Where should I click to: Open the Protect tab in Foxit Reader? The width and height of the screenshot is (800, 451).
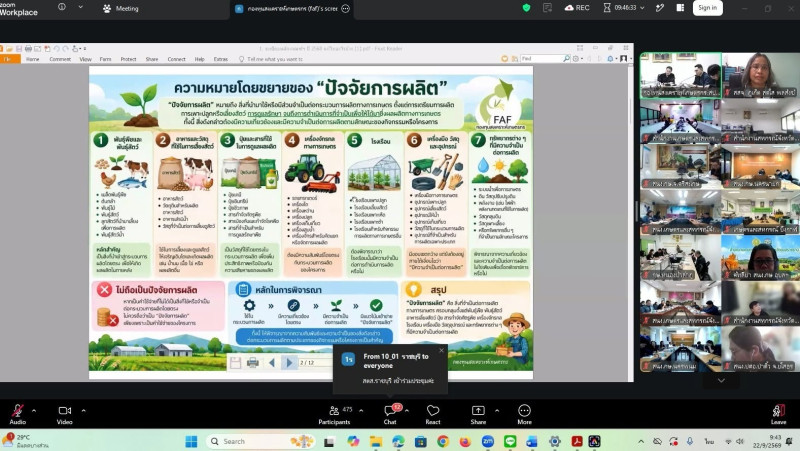(129, 59)
